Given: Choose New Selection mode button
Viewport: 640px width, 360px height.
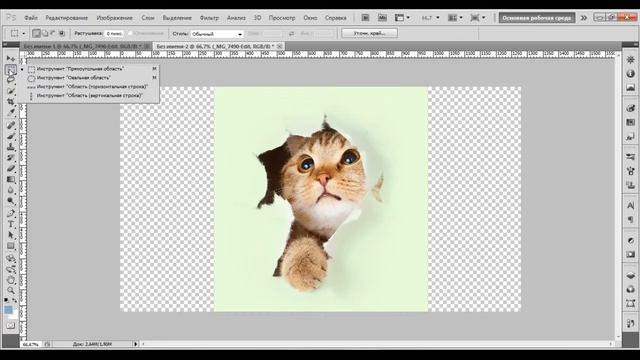Looking at the screenshot, I should pos(36,33).
